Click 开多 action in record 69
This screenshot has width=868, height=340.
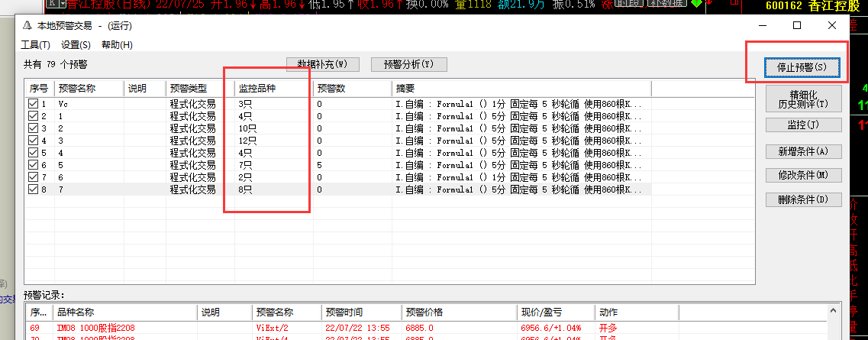[x=607, y=328]
